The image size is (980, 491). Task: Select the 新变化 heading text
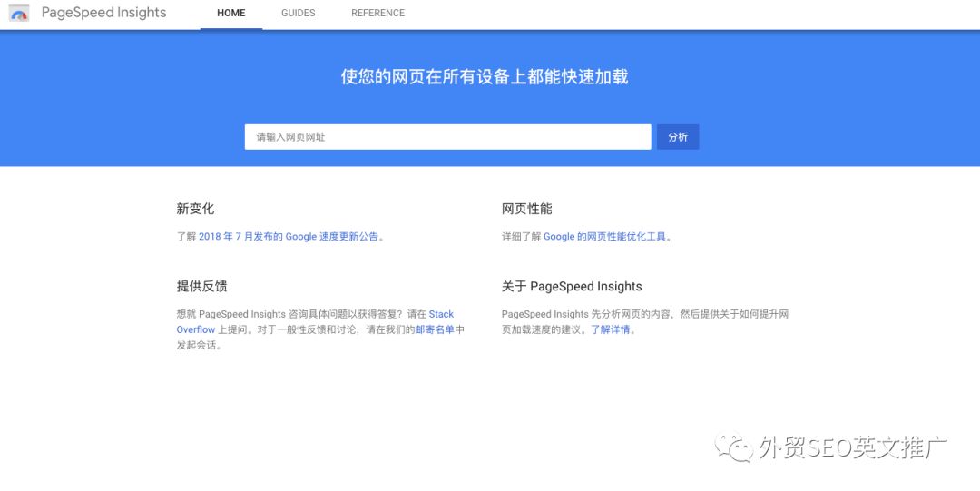point(195,209)
